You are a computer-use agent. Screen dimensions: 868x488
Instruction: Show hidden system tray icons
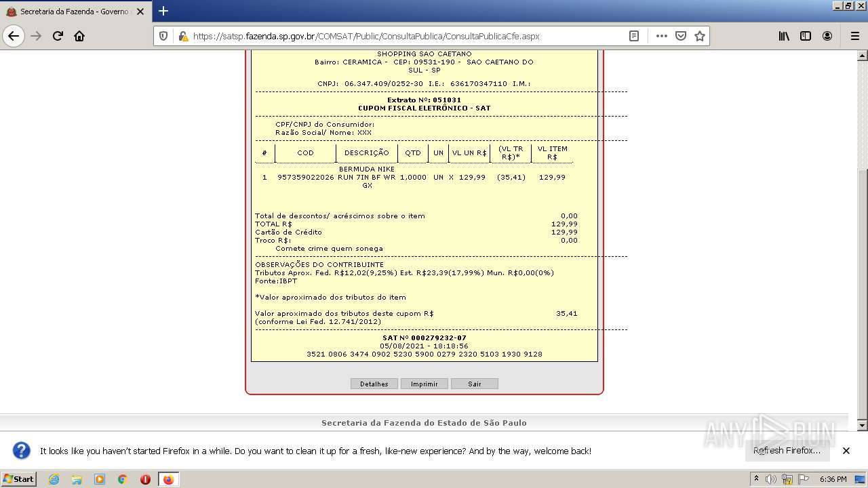[756, 479]
